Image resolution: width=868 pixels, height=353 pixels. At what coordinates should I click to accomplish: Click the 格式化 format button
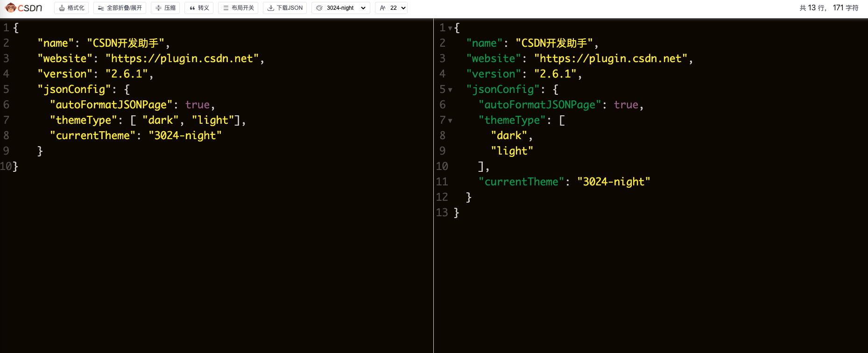click(x=71, y=8)
